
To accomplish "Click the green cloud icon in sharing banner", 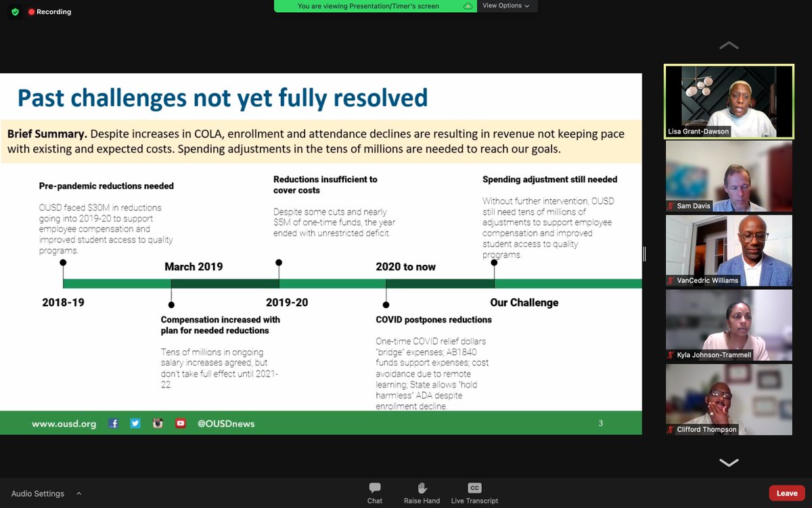I will (468, 6).
